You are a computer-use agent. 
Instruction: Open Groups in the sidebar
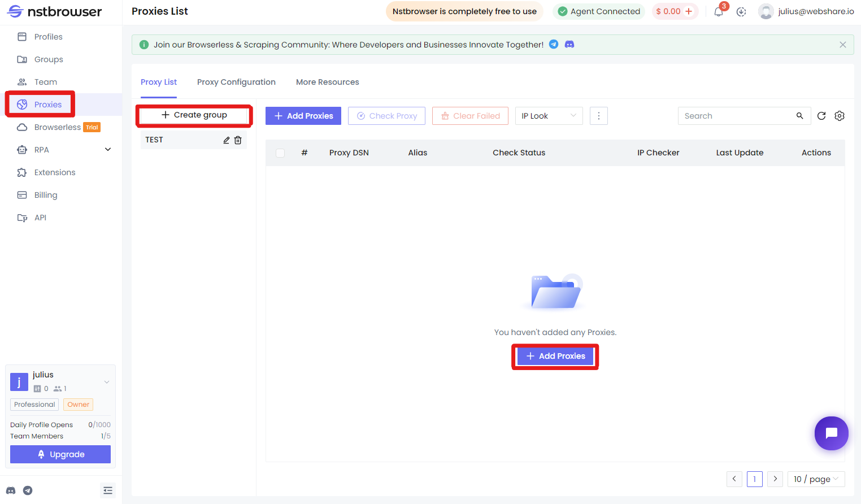coord(61,59)
